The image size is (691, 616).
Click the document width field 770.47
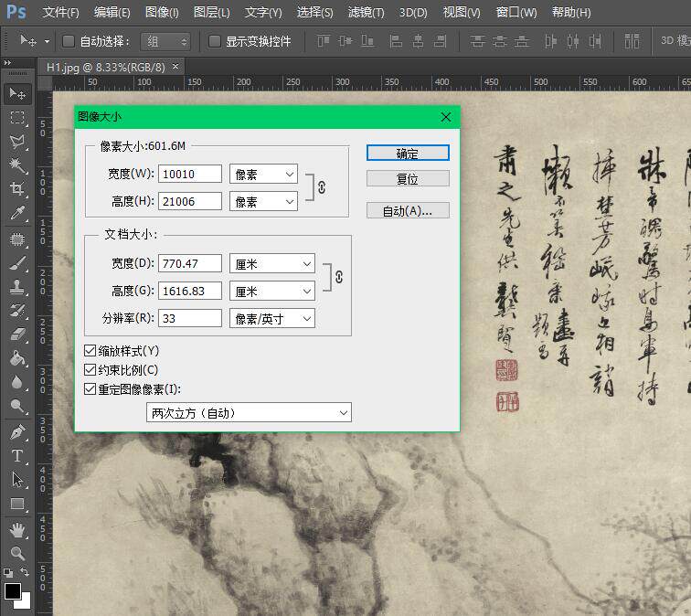coord(190,263)
